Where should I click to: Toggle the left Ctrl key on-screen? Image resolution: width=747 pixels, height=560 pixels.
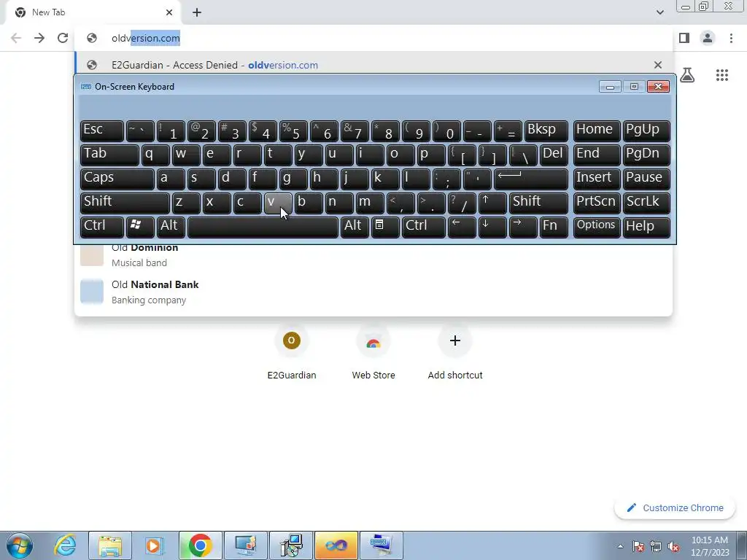coord(102,227)
